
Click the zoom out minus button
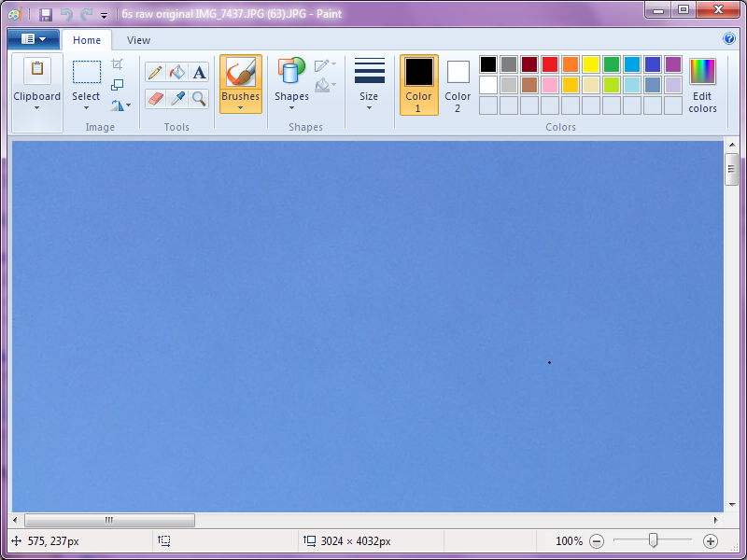pyautogui.click(x=597, y=541)
